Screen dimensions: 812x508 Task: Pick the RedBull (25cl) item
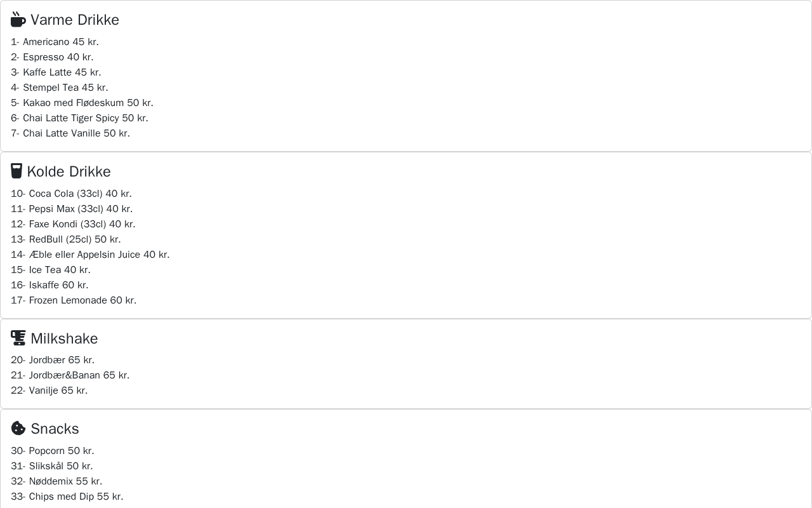(66, 239)
